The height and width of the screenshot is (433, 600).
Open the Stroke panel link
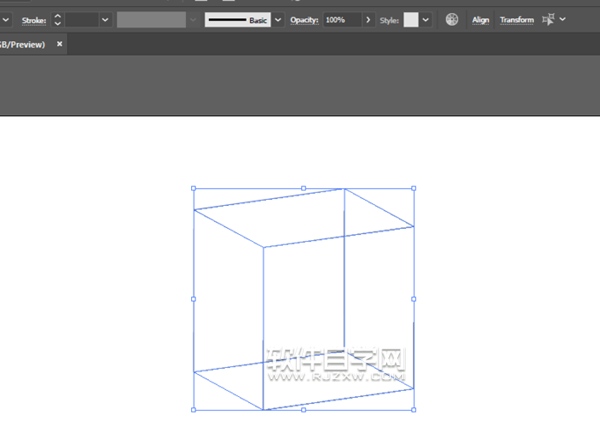(x=33, y=19)
